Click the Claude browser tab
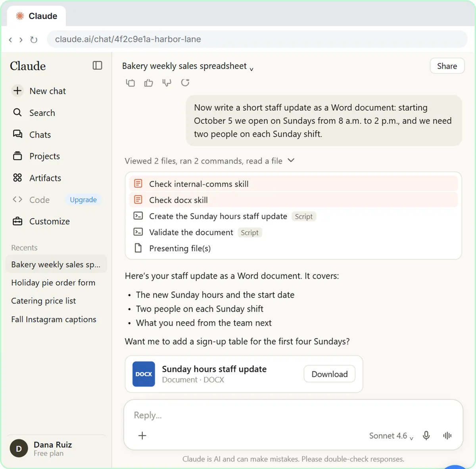 [36, 16]
